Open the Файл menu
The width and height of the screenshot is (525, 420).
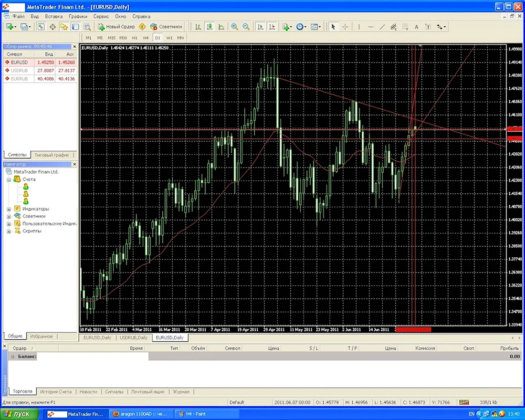pyautogui.click(x=19, y=16)
